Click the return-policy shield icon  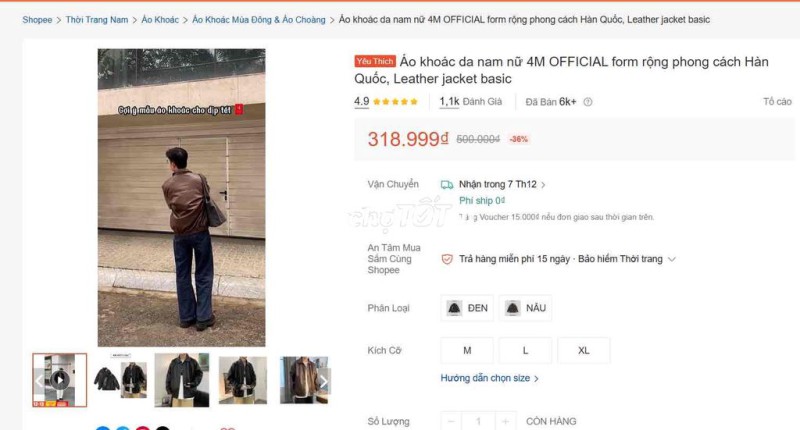point(447,259)
